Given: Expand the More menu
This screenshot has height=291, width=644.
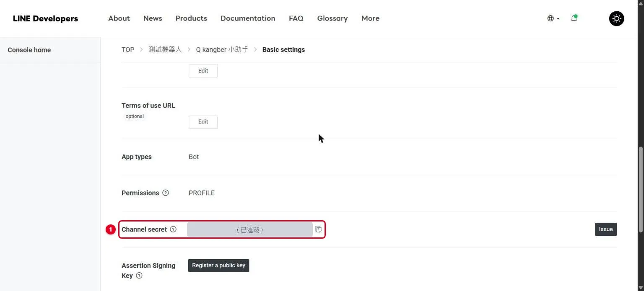Looking at the screenshot, I should pos(370,18).
